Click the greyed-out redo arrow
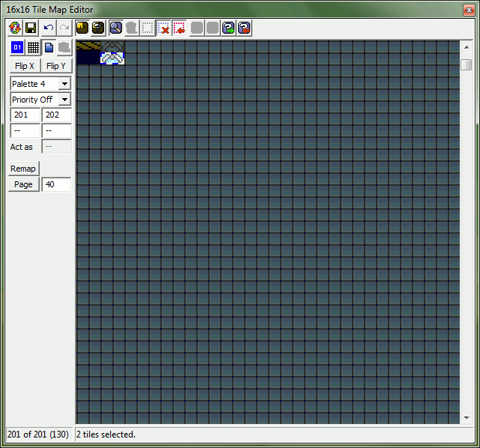 64,28
